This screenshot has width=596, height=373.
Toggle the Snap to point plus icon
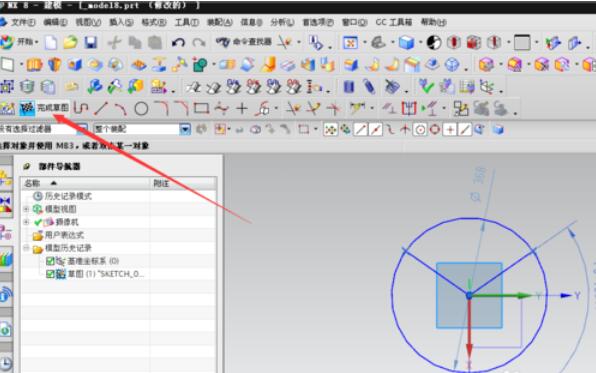450,130
